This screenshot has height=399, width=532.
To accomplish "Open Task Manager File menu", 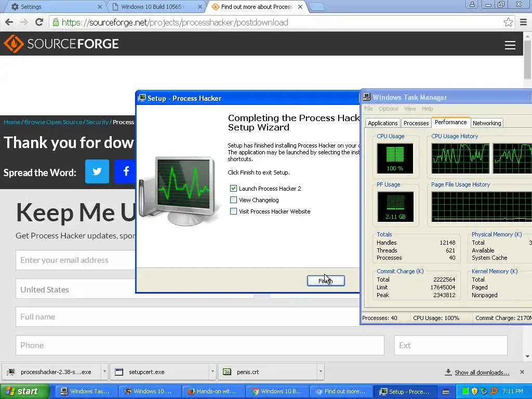I will (x=368, y=109).
